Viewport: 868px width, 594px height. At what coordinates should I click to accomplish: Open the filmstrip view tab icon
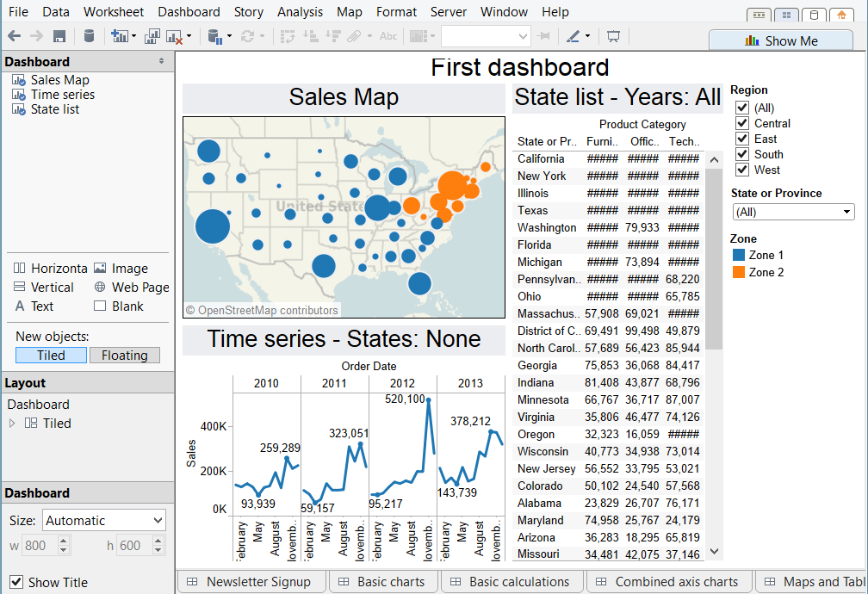click(759, 15)
